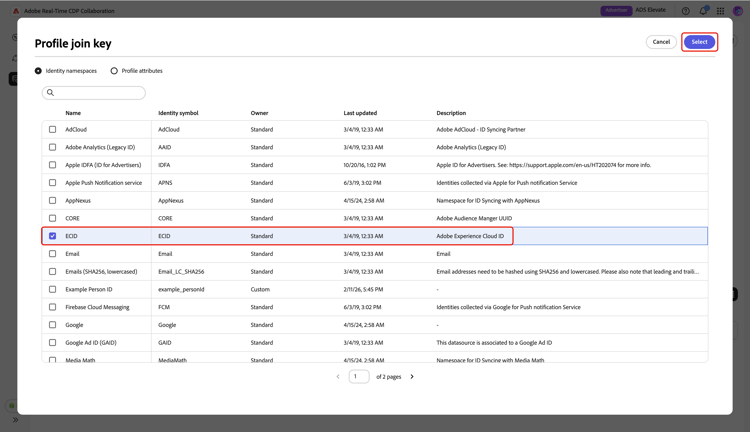Click the 'Firebase Cloud Messaging' name
Screen dimensions: 750x432
click(97, 307)
